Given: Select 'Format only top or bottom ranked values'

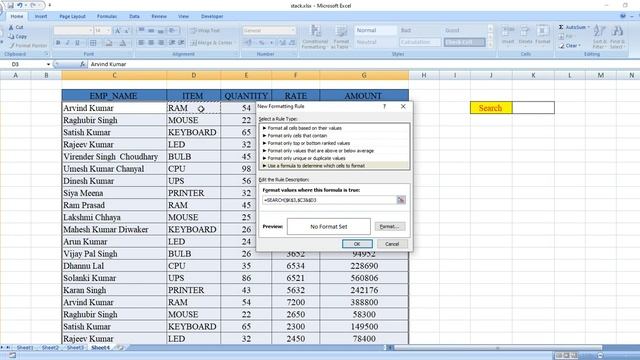Looking at the screenshot, I should [334, 143].
